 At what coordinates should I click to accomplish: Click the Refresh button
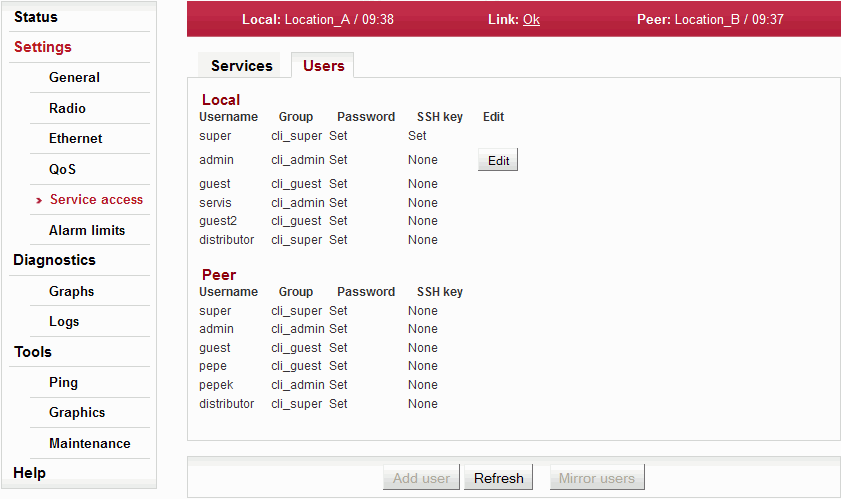click(x=498, y=478)
